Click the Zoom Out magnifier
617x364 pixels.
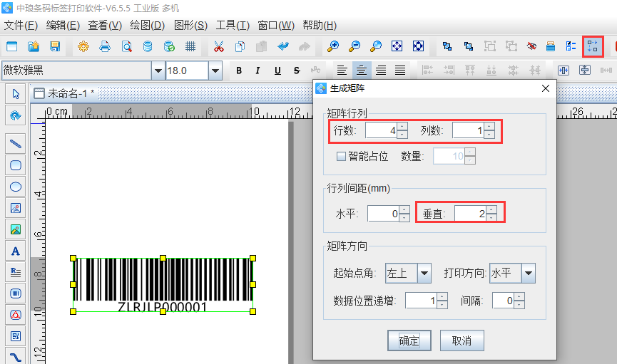(x=354, y=46)
